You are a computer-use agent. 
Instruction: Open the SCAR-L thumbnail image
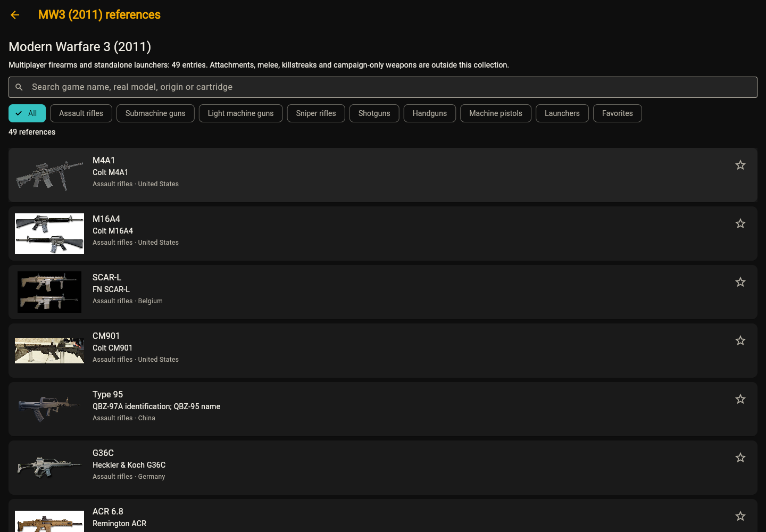pyautogui.click(x=49, y=292)
